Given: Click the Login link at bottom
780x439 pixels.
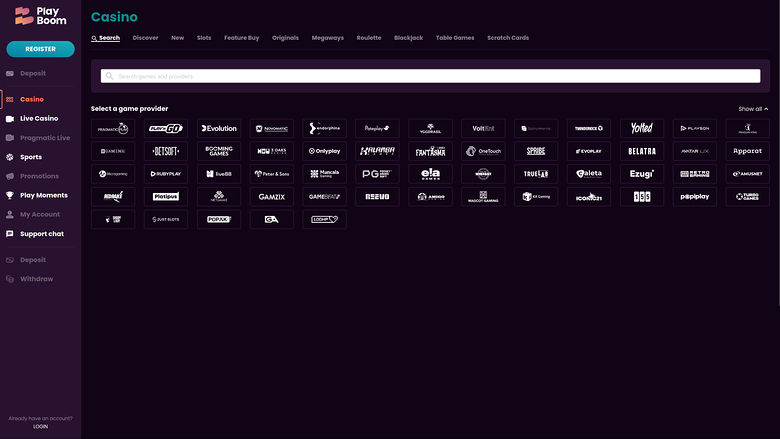Looking at the screenshot, I should click(40, 426).
